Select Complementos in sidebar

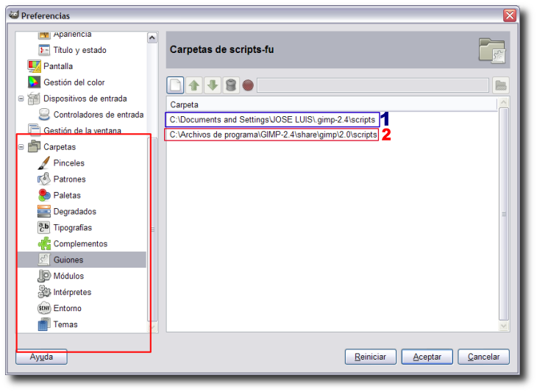80,244
